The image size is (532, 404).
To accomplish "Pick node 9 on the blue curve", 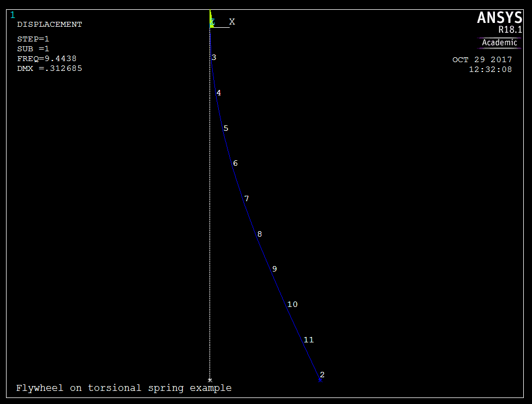I will (x=274, y=269).
